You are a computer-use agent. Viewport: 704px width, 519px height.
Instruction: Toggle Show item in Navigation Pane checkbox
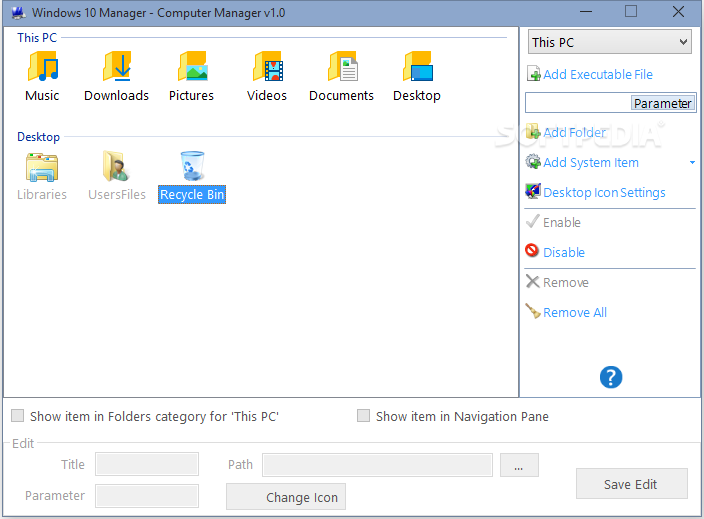(363, 415)
